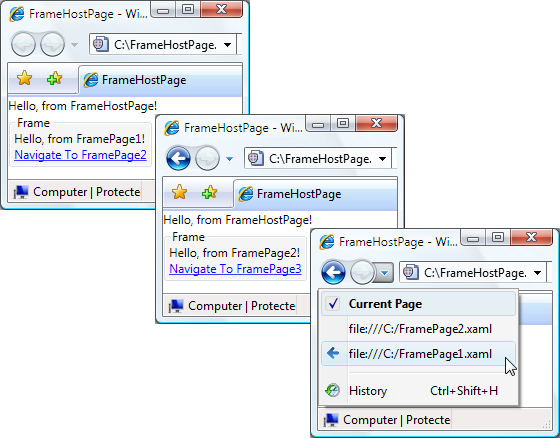
Task: Click Add to Favorites star in top-left window
Action: [54, 78]
